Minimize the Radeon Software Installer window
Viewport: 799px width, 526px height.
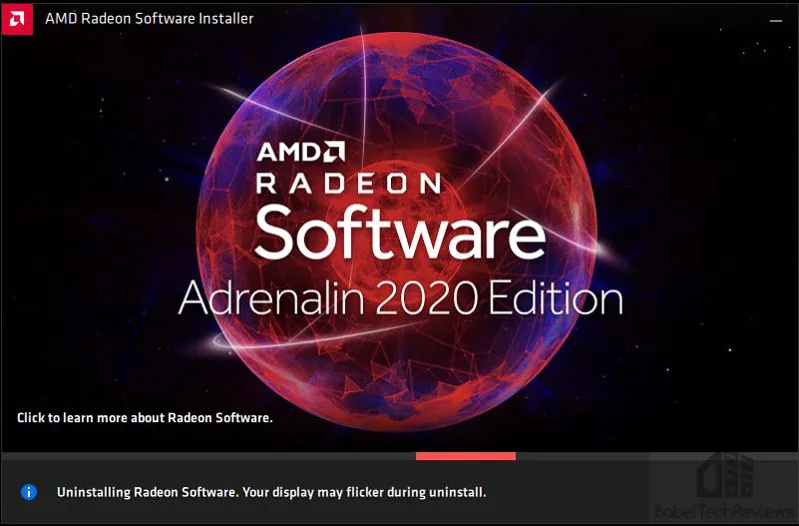click(776, 20)
